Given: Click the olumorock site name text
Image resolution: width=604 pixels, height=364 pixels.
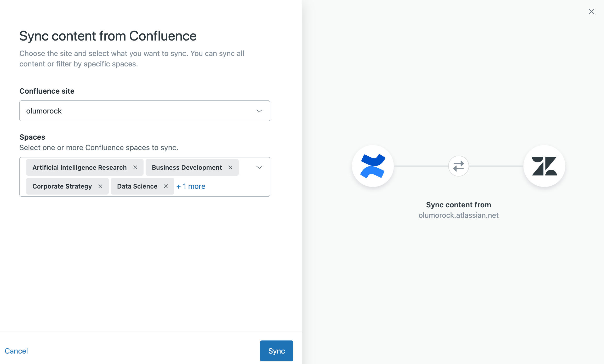Looking at the screenshot, I should 44,111.
